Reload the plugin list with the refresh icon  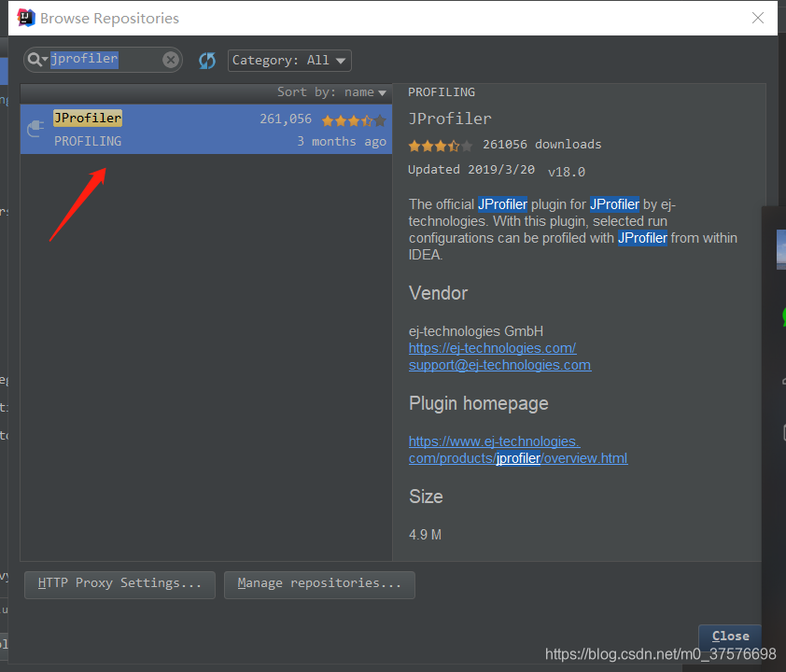(207, 61)
